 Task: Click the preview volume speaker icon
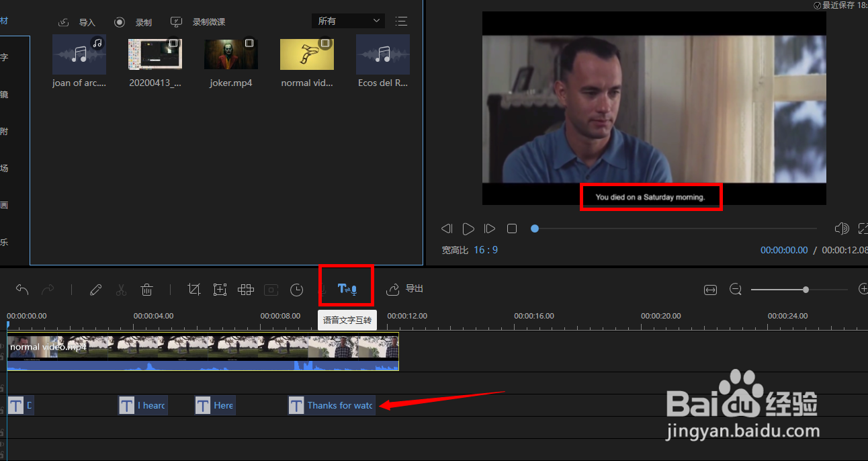842,229
